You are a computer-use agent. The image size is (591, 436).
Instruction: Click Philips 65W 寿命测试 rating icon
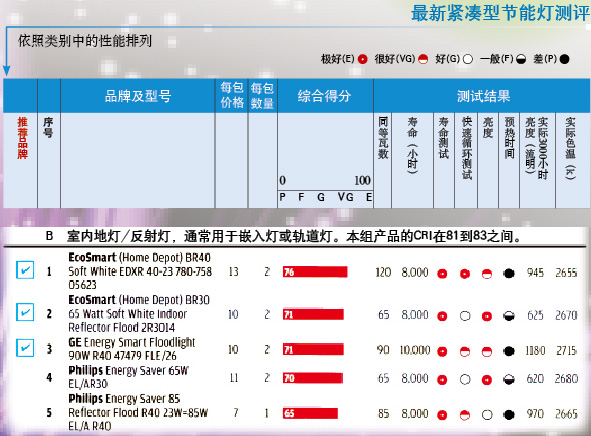coord(442,379)
